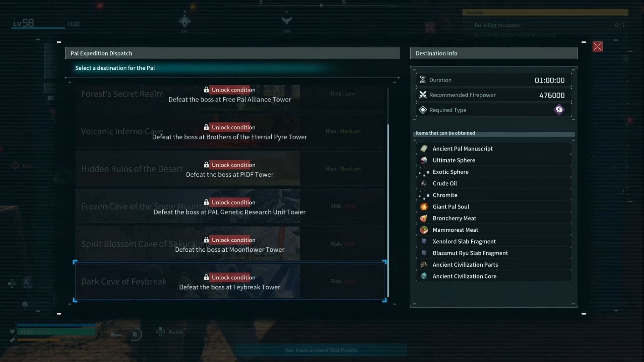This screenshot has width=644, height=362.
Task: Select the Recommended Firepower crossed-swords icon
Action: [422, 95]
